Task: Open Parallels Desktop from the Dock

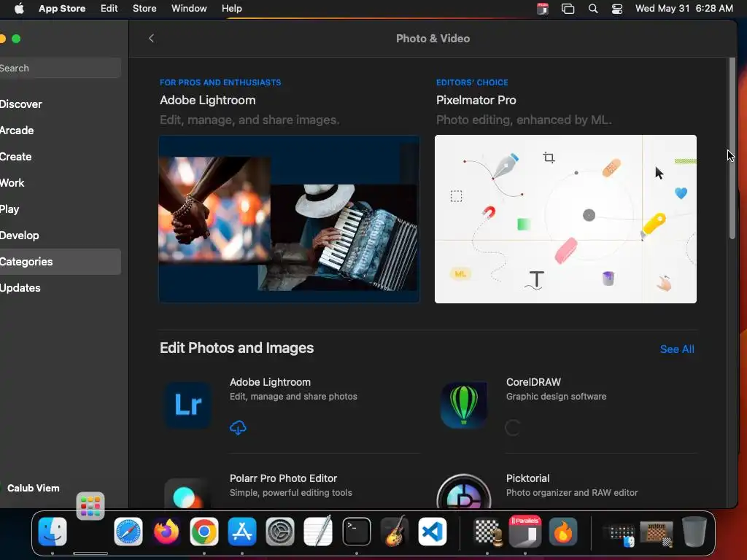Action: 525,532
